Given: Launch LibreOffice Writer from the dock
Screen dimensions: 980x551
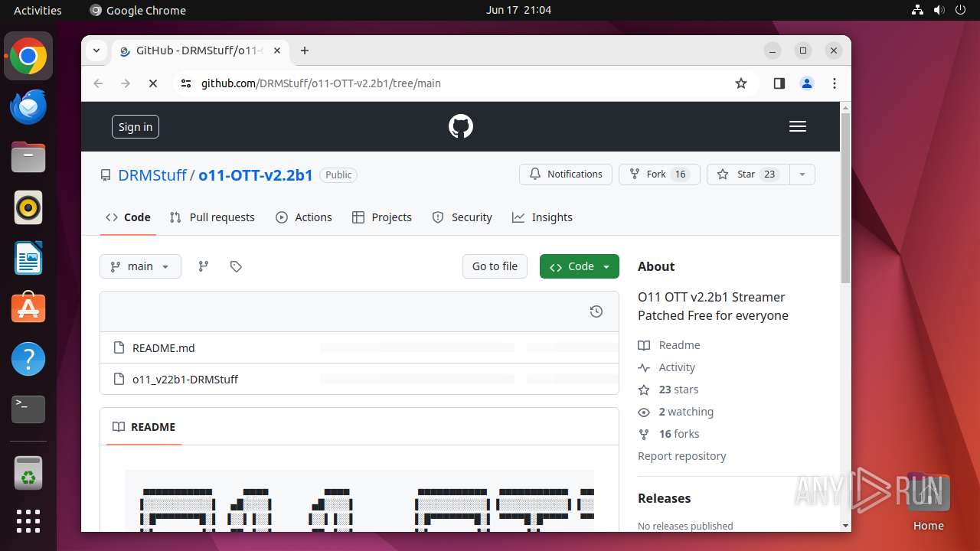Looking at the screenshot, I should coord(28,258).
